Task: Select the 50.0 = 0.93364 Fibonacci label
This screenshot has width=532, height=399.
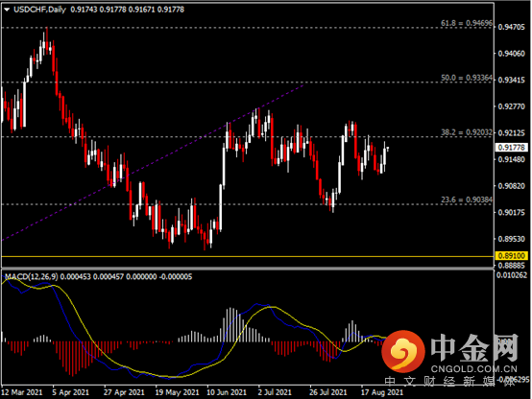Action: pyautogui.click(x=466, y=78)
